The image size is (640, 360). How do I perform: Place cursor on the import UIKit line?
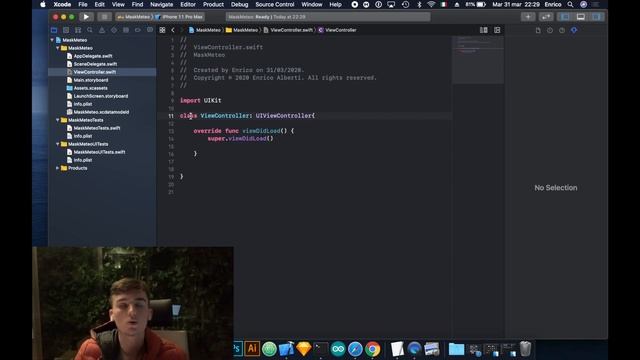[200, 100]
